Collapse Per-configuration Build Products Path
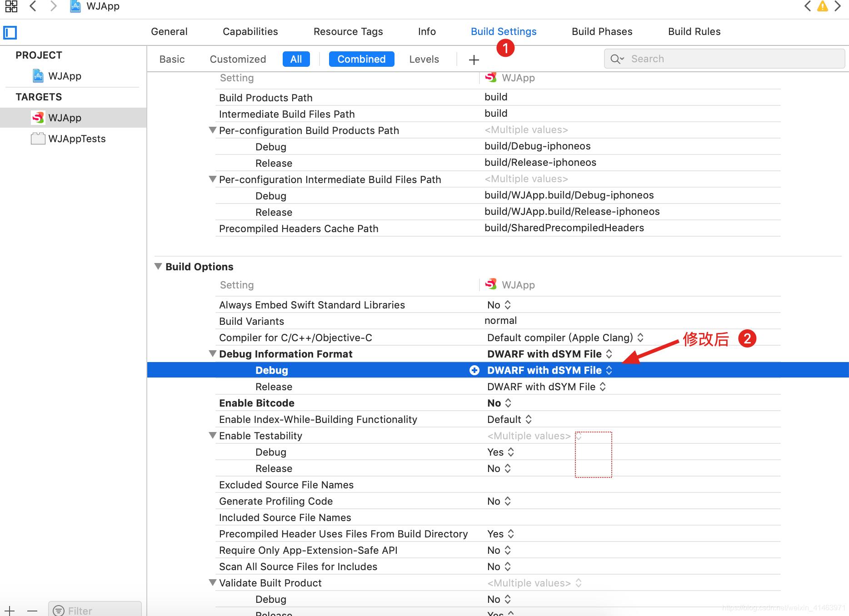The width and height of the screenshot is (849, 616). [x=212, y=130]
